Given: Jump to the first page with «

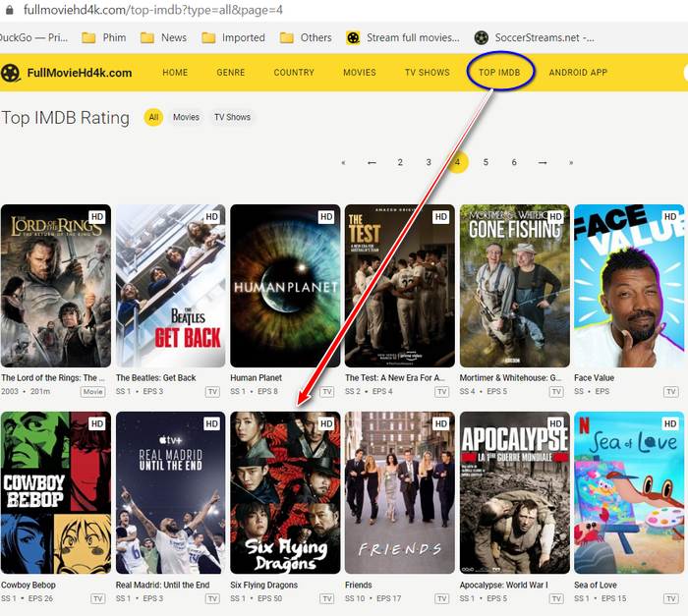Looking at the screenshot, I should pyautogui.click(x=343, y=163).
